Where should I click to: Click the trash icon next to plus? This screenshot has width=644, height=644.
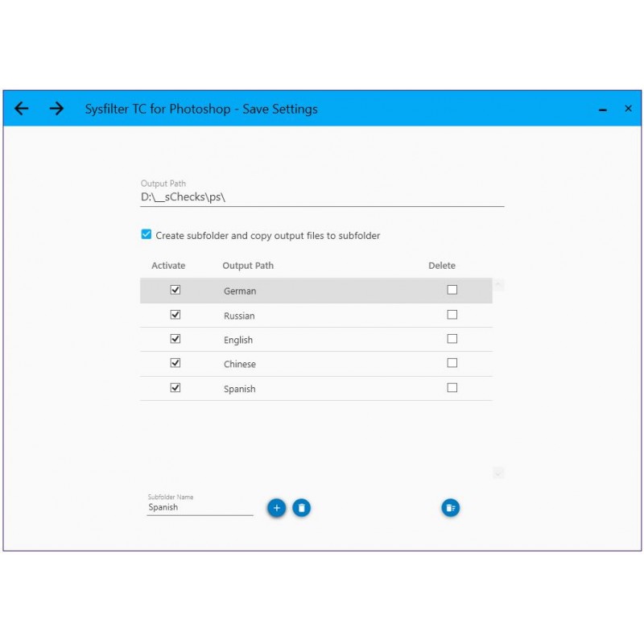(x=301, y=508)
